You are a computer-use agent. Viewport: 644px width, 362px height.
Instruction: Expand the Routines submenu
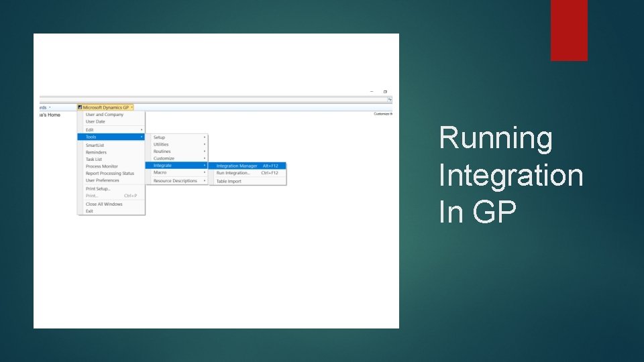coord(176,152)
